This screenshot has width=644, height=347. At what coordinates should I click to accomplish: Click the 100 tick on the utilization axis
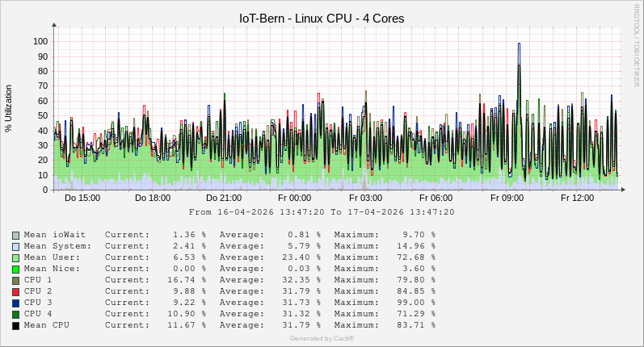coord(40,41)
